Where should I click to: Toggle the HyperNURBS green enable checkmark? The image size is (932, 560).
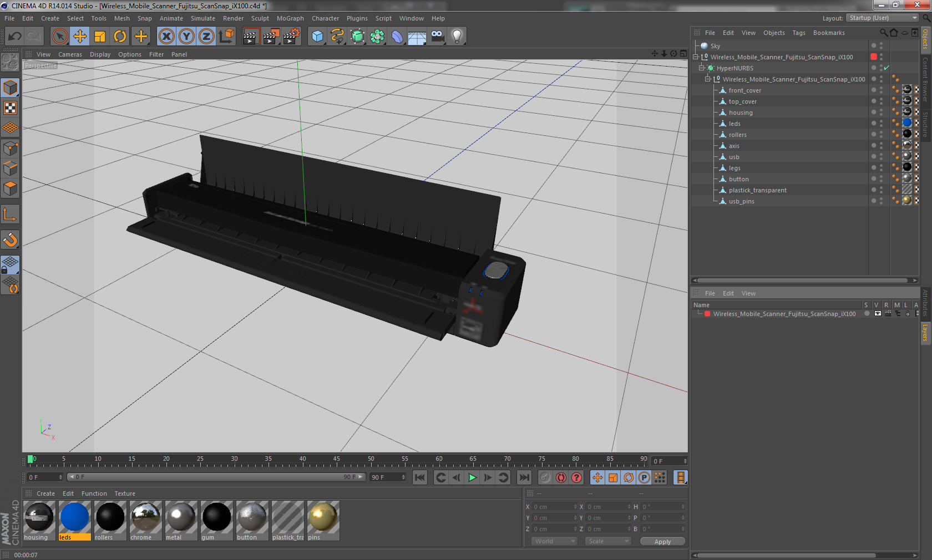pos(887,68)
